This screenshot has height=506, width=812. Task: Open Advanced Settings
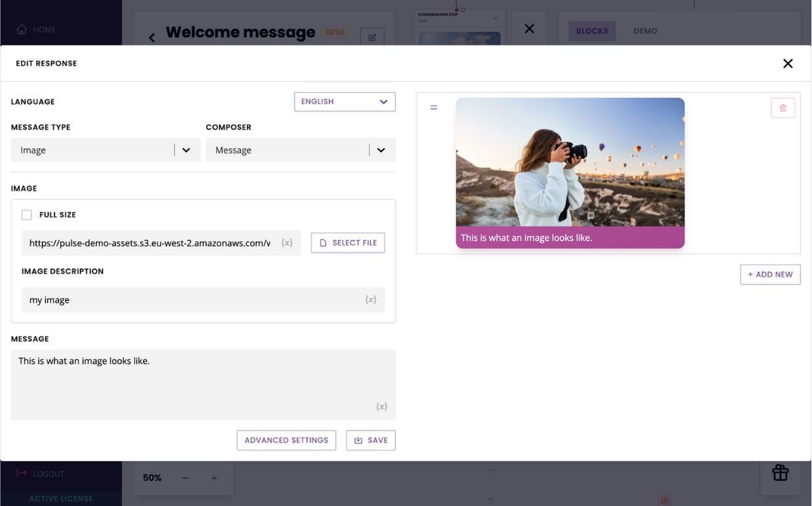286,440
